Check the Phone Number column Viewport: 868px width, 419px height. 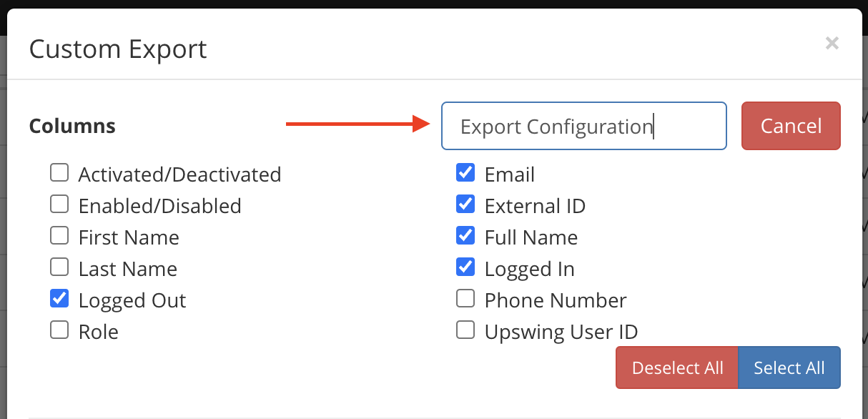tap(465, 298)
